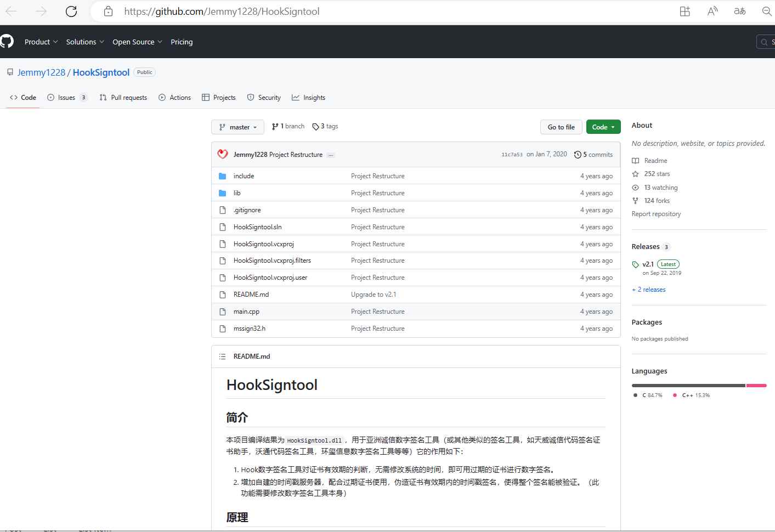Click the browser forward arrow
This screenshot has height=532, width=775.
tap(41, 11)
